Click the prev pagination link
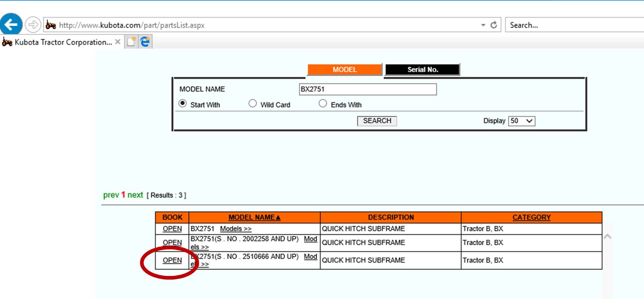The width and height of the screenshot is (644, 299). tap(111, 195)
